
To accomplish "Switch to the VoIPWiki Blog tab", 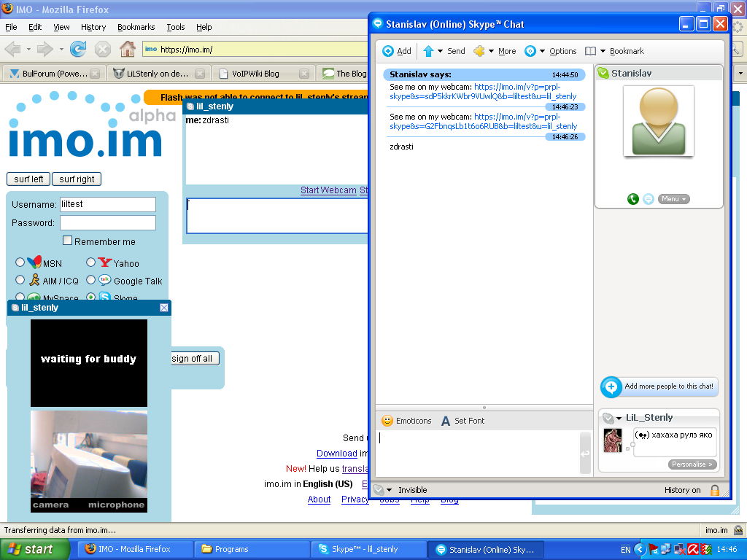I will pos(263,74).
